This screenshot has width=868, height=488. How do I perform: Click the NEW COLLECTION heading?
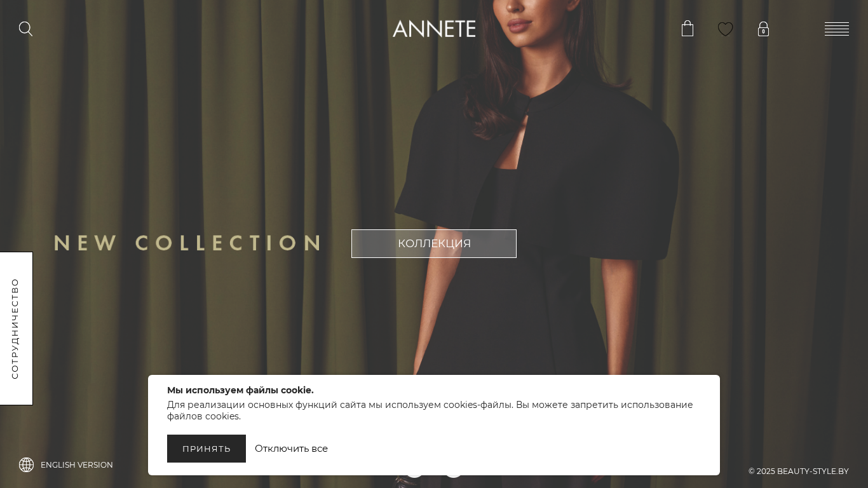[x=187, y=243]
